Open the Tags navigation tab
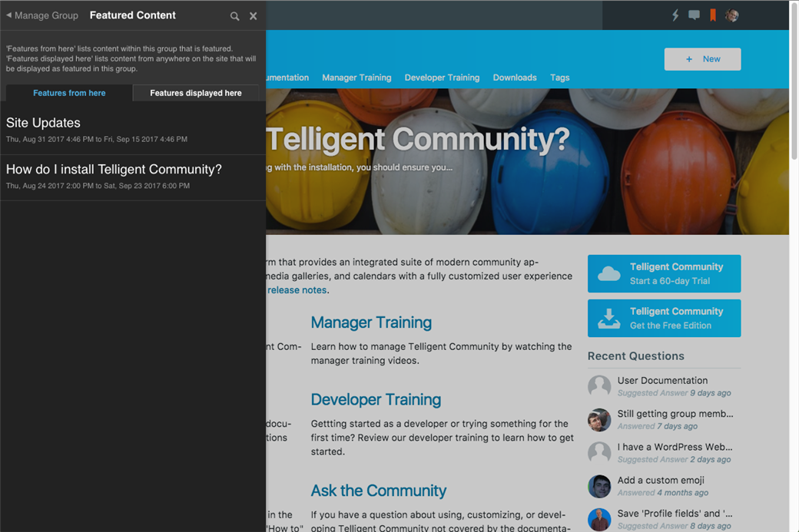Viewport: 799px width, 532px height. [559, 78]
